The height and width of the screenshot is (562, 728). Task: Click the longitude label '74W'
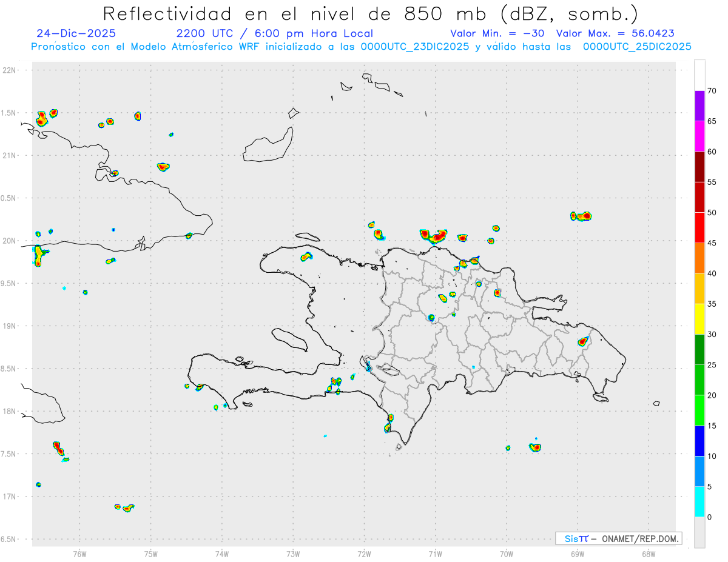(x=222, y=554)
